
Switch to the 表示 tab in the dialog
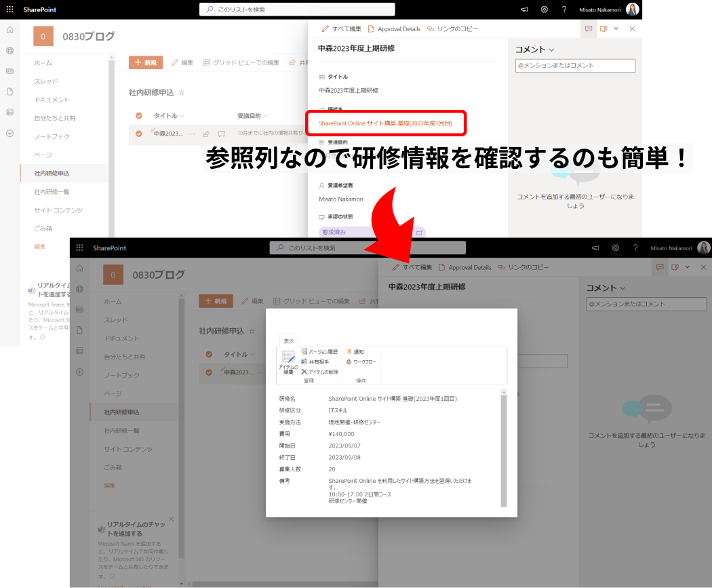289,341
